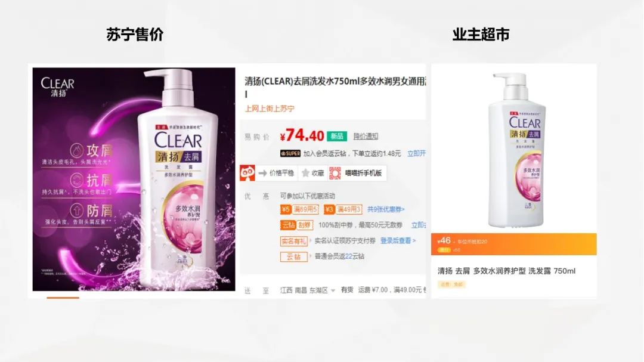This screenshot has height=362, width=644.
Task: Expand the 云钻 member reward tag
Action: (x=293, y=257)
